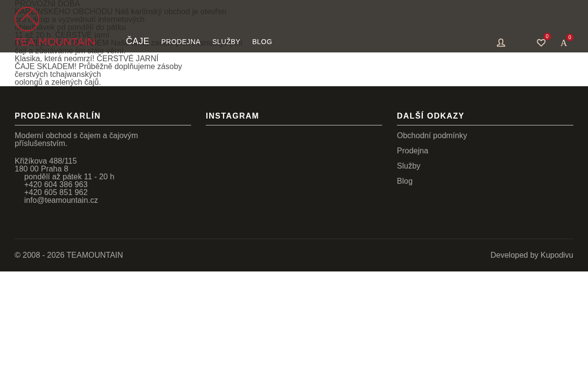This screenshot has width=588, height=392.
Task: Click the text 'oolongů a zelených čajů.'
Action: point(58,82)
